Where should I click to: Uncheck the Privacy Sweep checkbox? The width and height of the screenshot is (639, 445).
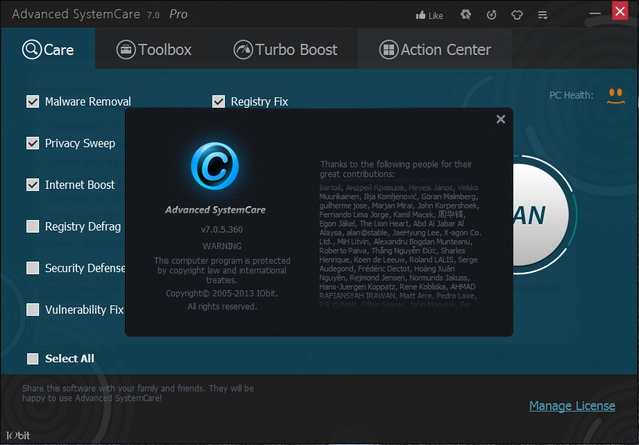coord(33,143)
